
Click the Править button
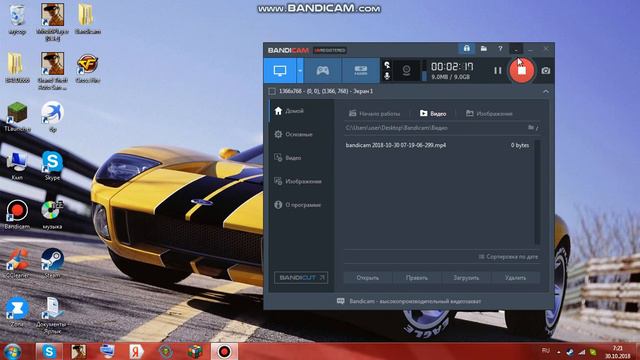click(417, 278)
